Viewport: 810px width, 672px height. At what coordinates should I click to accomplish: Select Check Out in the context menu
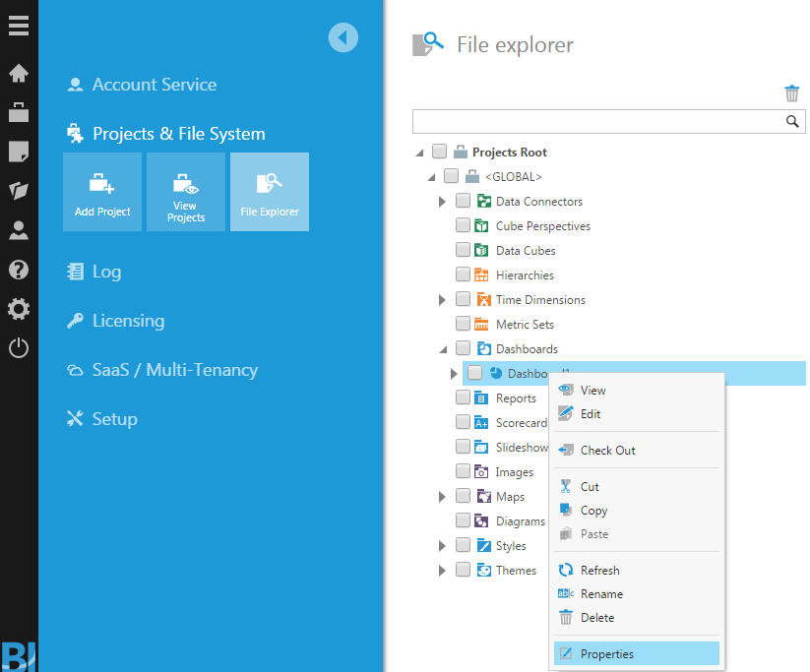coord(637,450)
